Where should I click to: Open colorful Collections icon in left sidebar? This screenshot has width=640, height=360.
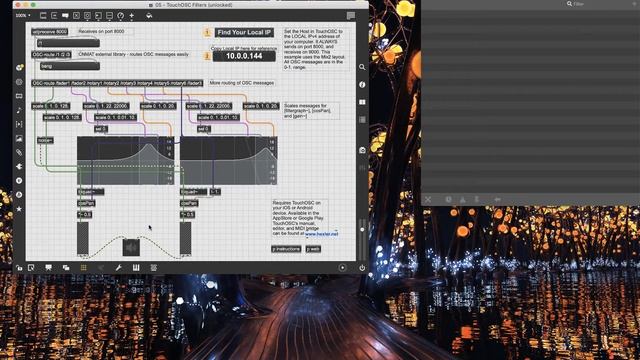pyautogui.click(x=19, y=67)
